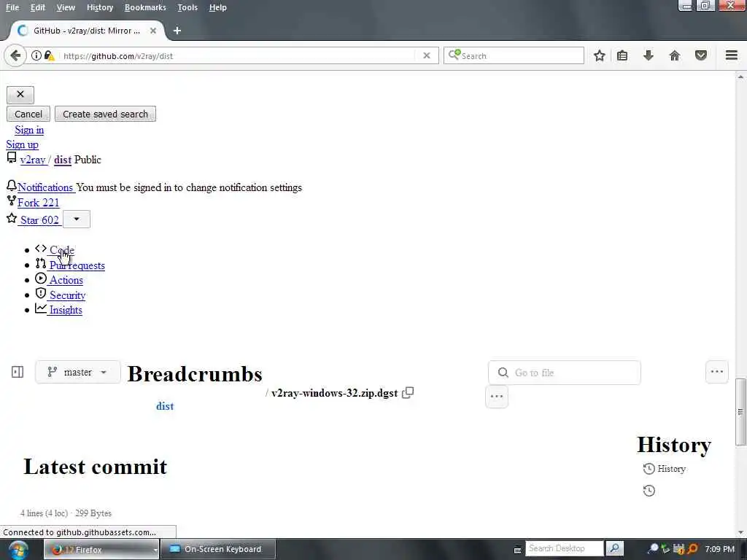Click the pull request icon

coord(41,264)
